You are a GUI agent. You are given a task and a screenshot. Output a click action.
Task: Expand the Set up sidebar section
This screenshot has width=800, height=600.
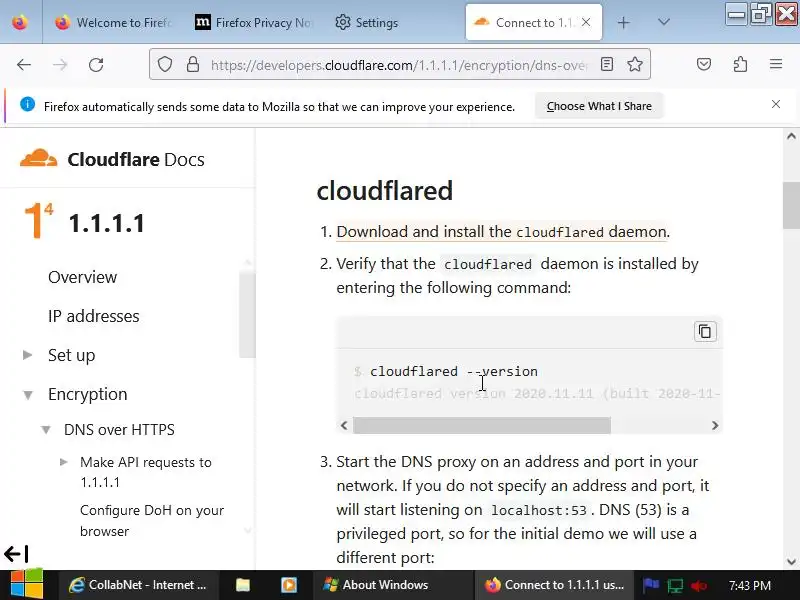pyautogui.click(x=28, y=355)
